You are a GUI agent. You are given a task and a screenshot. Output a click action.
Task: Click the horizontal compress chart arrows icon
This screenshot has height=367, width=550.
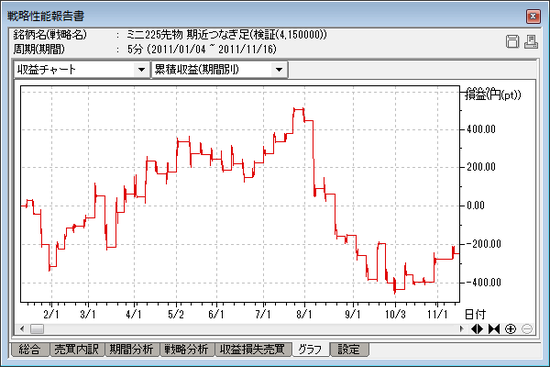click(x=494, y=329)
